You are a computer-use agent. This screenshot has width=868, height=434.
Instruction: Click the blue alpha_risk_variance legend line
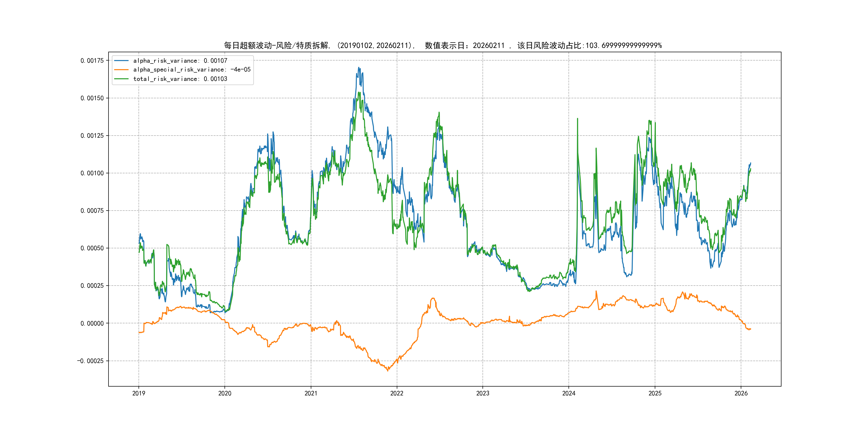click(x=121, y=61)
